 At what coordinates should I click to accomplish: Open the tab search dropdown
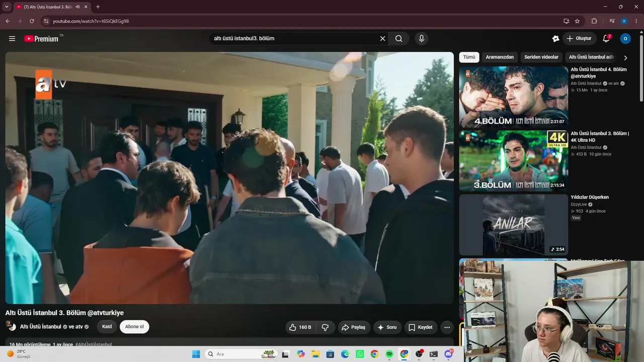(x=7, y=7)
